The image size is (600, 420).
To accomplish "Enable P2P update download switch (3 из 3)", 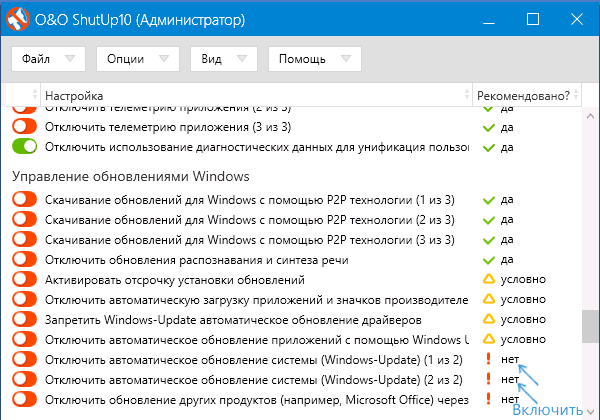I will (24, 239).
